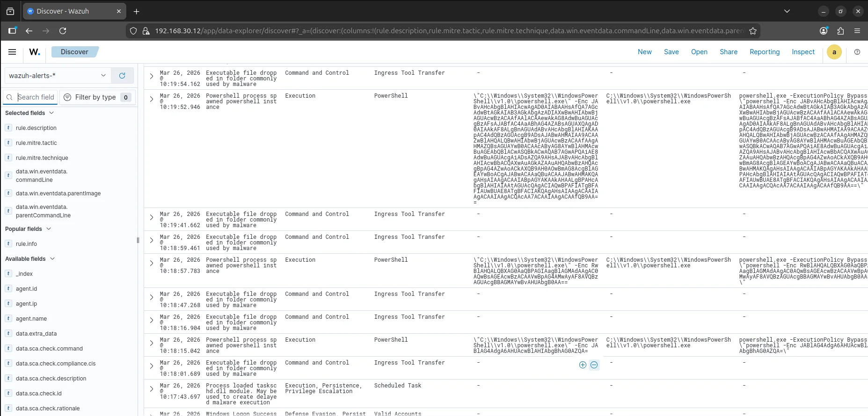
Task: Select the agent.name available field
Action: (31, 319)
